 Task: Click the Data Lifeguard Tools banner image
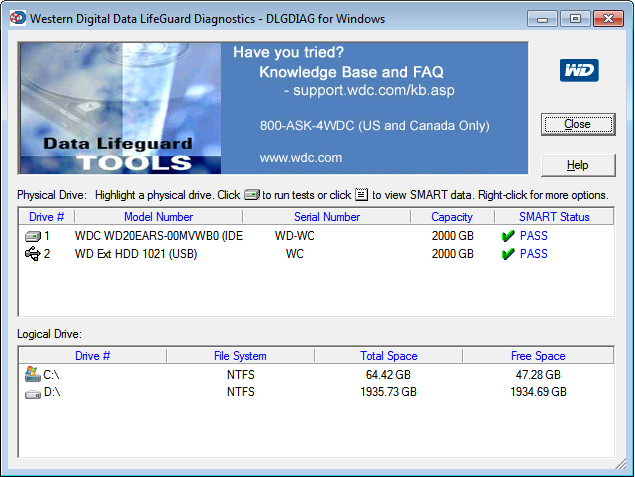coord(121,109)
